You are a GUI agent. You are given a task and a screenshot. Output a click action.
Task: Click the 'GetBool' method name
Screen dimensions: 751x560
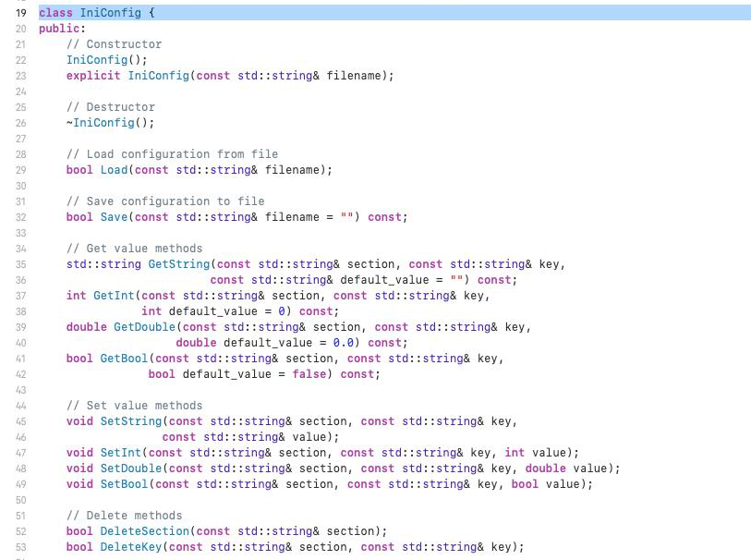point(124,359)
